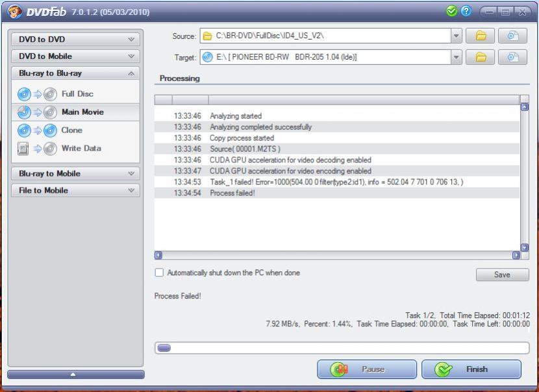Open the Source path dropdown arrow
This screenshot has width=539, height=392.
[456, 36]
